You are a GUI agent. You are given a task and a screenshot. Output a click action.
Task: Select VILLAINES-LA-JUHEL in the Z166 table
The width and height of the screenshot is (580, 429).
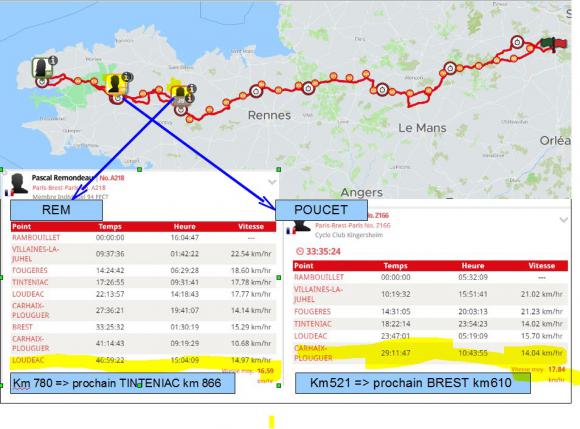pyautogui.click(x=318, y=294)
